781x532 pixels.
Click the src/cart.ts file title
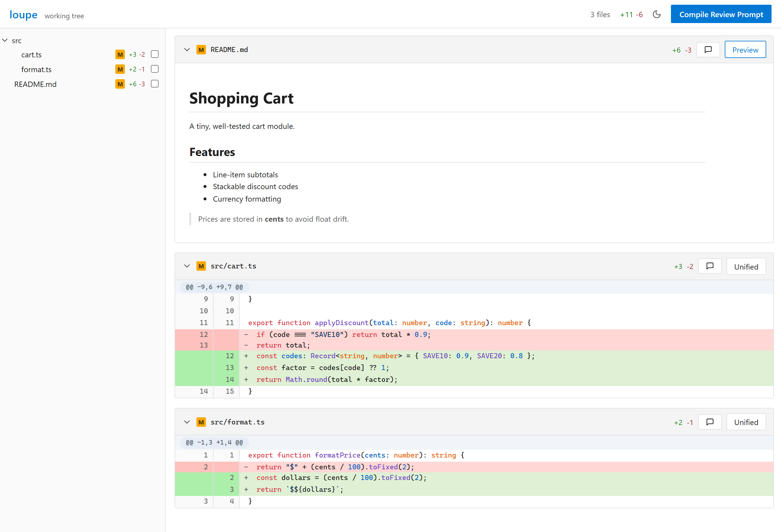point(233,266)
